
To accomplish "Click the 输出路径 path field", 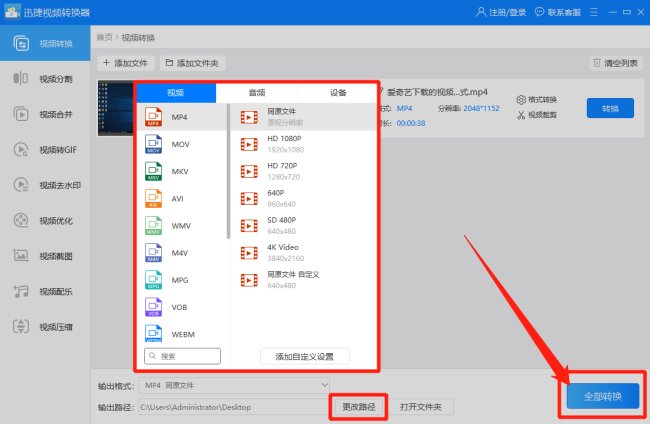I will click(234, 407).
